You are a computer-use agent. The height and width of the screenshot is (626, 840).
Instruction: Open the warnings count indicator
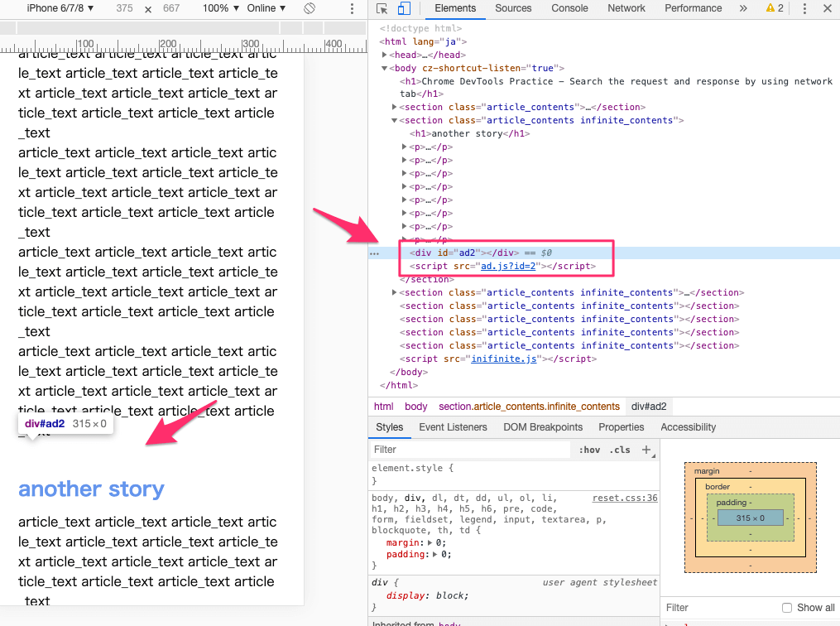(774, 8)
